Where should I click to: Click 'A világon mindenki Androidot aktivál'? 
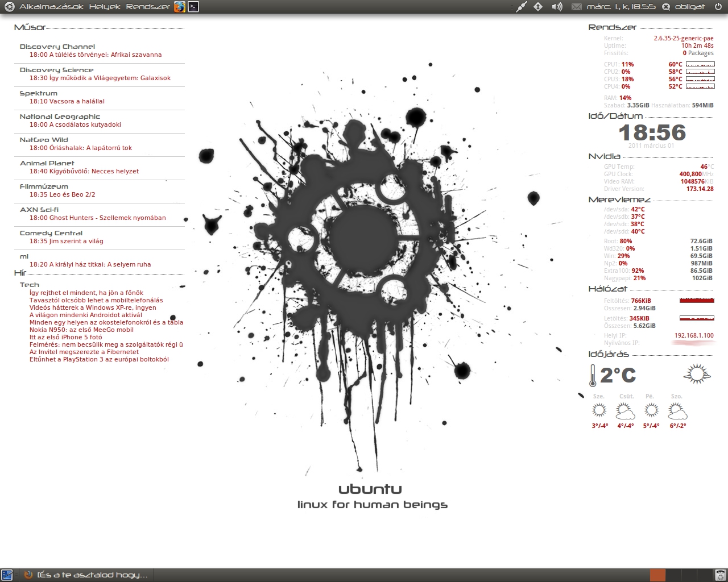pos(86,315)
